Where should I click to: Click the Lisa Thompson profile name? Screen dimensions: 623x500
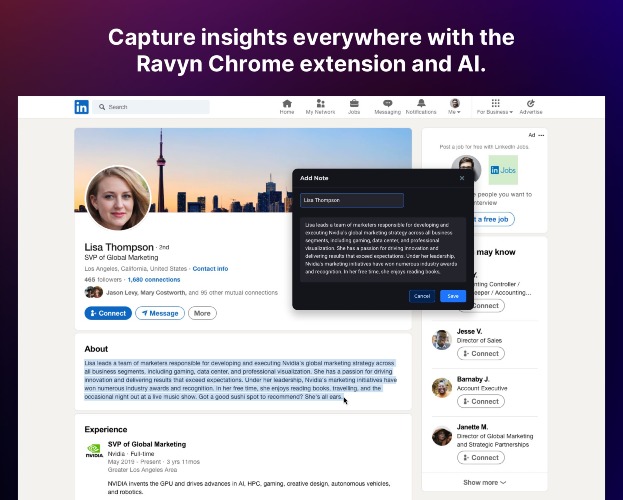[x=119, y=247]
